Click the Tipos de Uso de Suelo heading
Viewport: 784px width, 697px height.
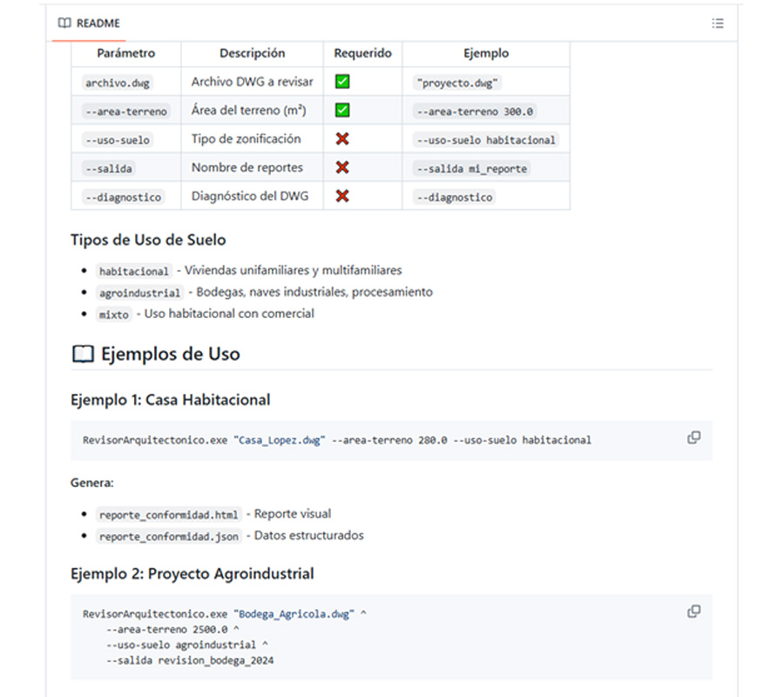[148, 240]
